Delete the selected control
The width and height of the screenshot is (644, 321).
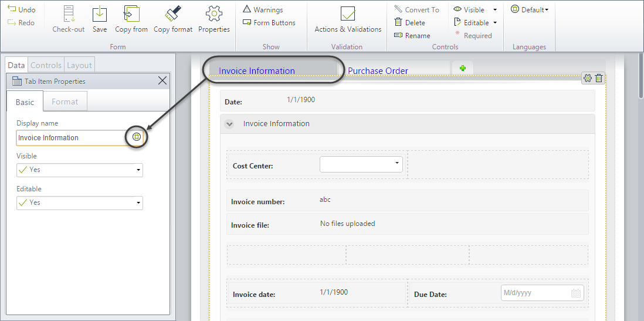[410, 23]
